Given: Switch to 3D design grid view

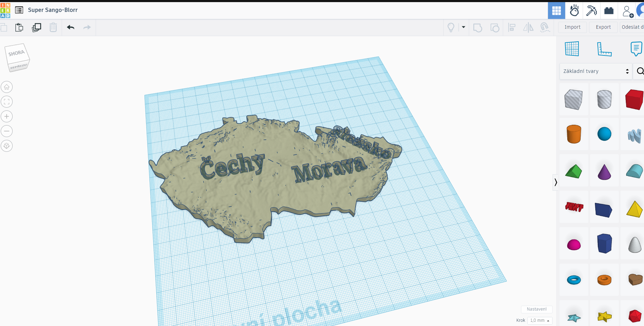Looking at the screenshot, I should (x=556, y=11).
